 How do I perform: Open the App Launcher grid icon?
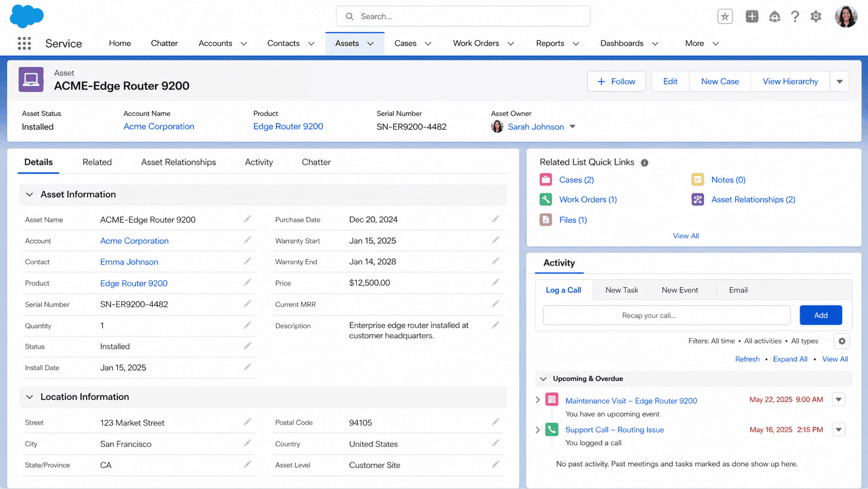(x=24, y=43)
